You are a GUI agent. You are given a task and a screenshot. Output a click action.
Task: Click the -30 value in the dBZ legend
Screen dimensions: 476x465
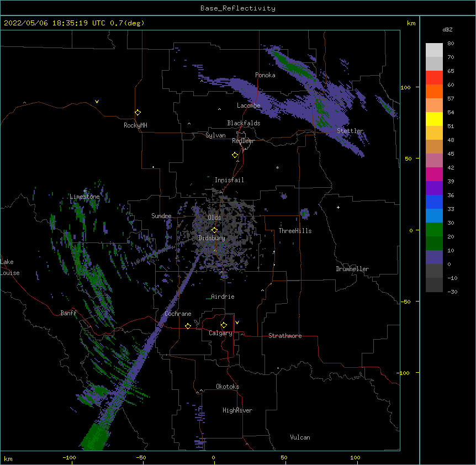point(452,292)
